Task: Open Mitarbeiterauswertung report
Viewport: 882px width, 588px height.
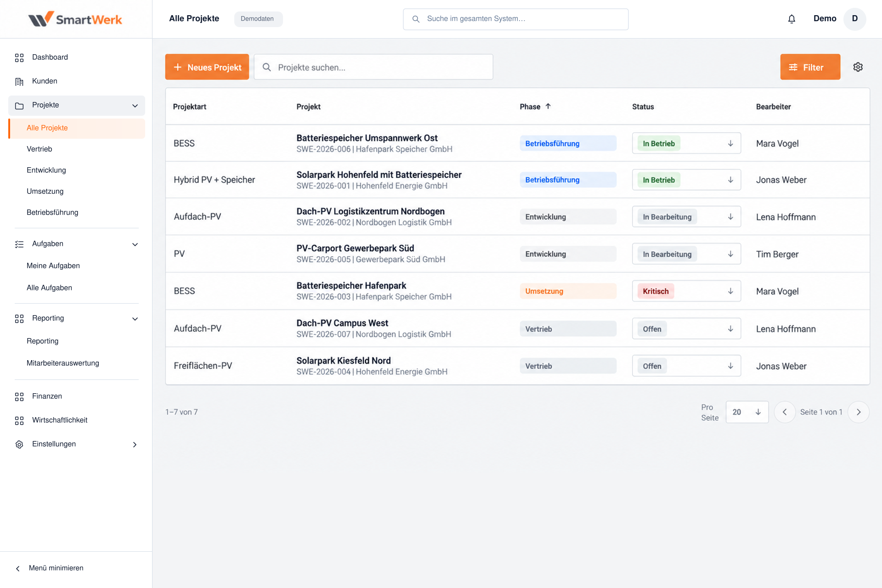Action: (63, 363)
